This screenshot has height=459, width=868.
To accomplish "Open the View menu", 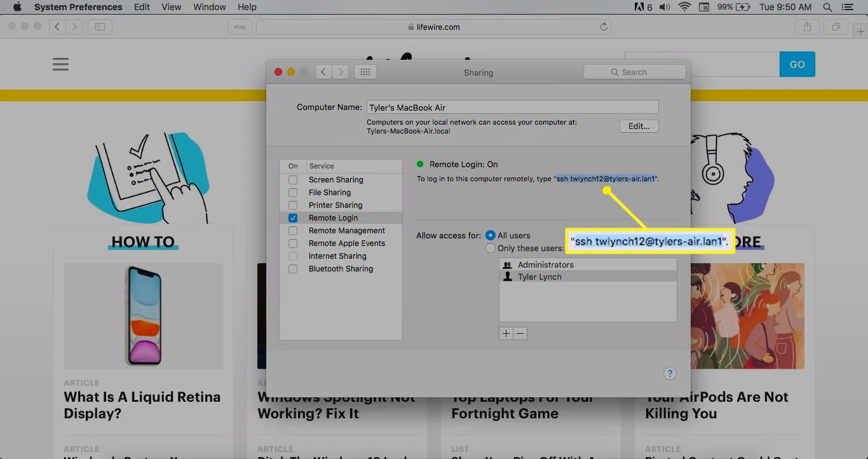I will click(172, 7).
